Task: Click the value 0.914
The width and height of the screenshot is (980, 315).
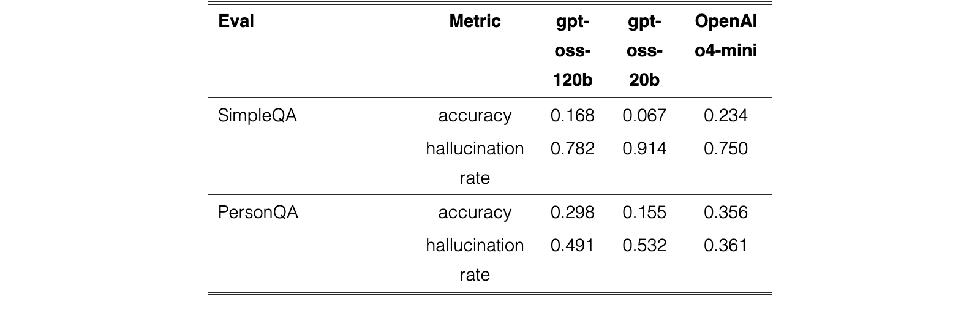Action: 644,149
